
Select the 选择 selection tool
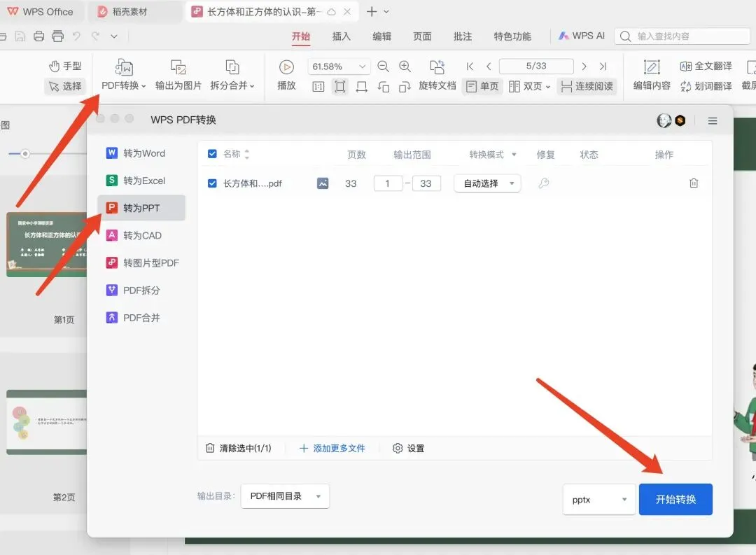(x=65, y=86)
